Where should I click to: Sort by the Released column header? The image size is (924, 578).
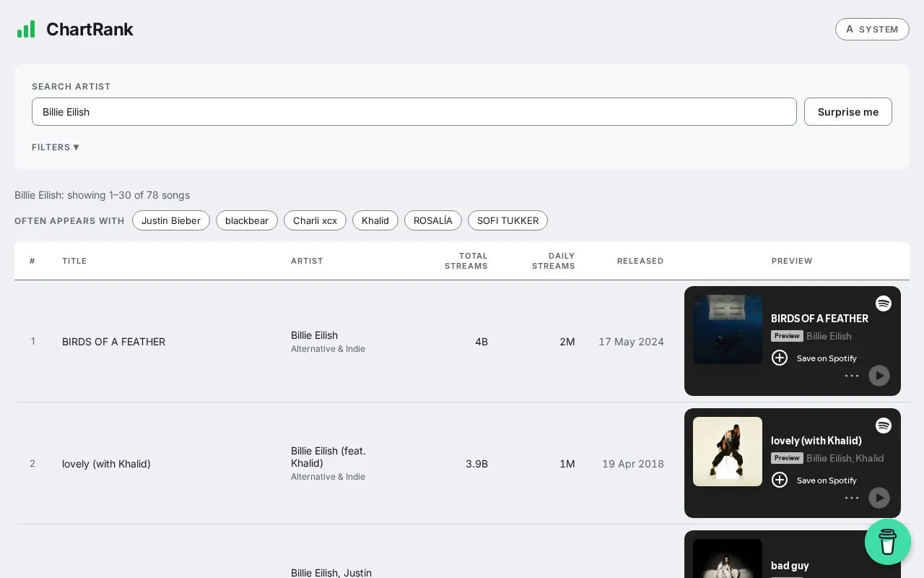click(640, 261)
